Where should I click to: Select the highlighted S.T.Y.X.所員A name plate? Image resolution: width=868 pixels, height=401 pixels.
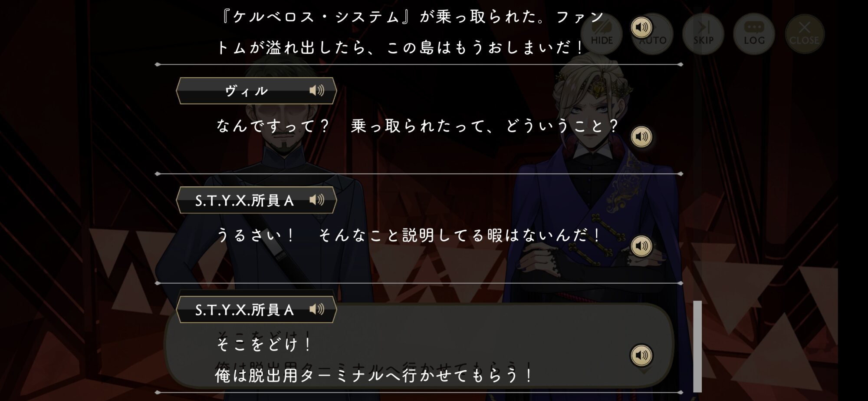pos(256,309)
